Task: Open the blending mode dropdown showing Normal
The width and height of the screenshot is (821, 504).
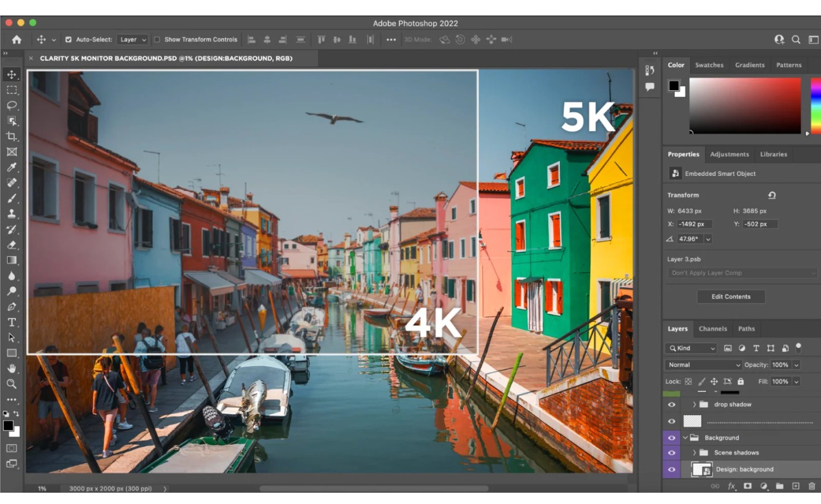Action: pos(702,365)
